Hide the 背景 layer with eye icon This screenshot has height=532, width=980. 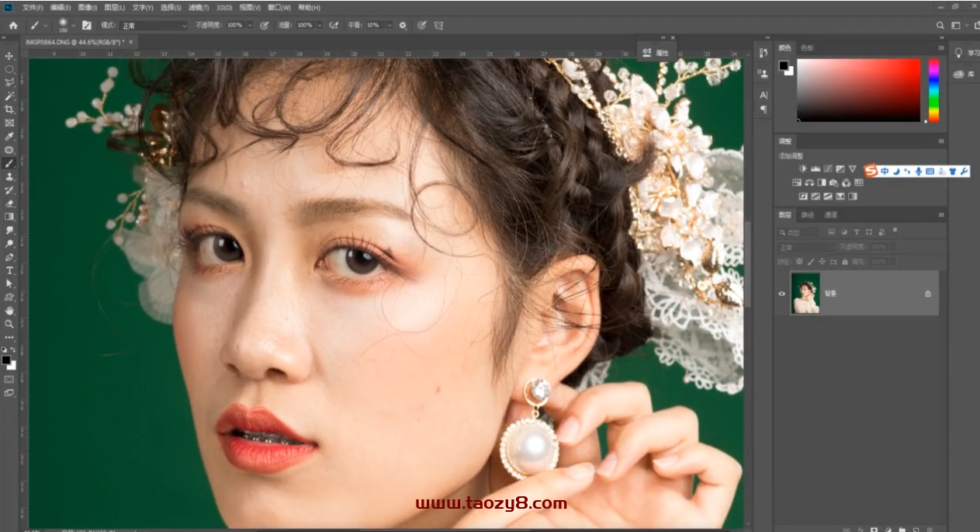pos(781,294)
